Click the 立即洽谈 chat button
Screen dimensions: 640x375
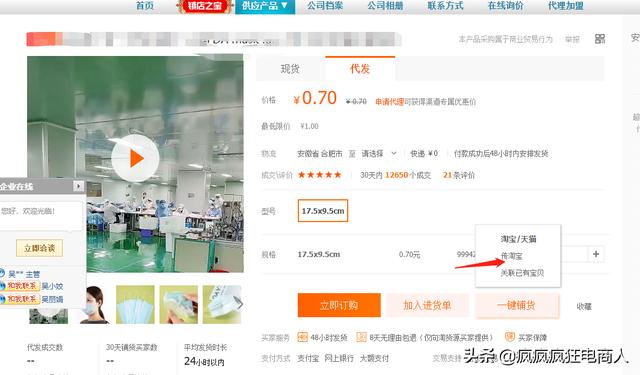pos(39,248)
